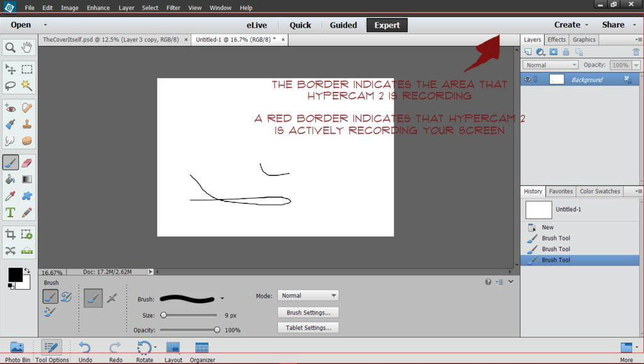Select the Quick Selection wand tool

[x=26, y=86]
